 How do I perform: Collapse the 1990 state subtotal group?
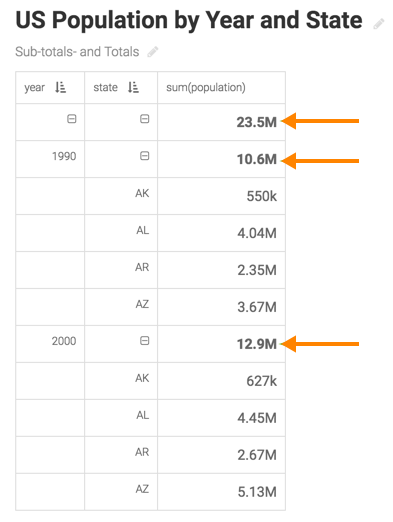click(144, 156)
